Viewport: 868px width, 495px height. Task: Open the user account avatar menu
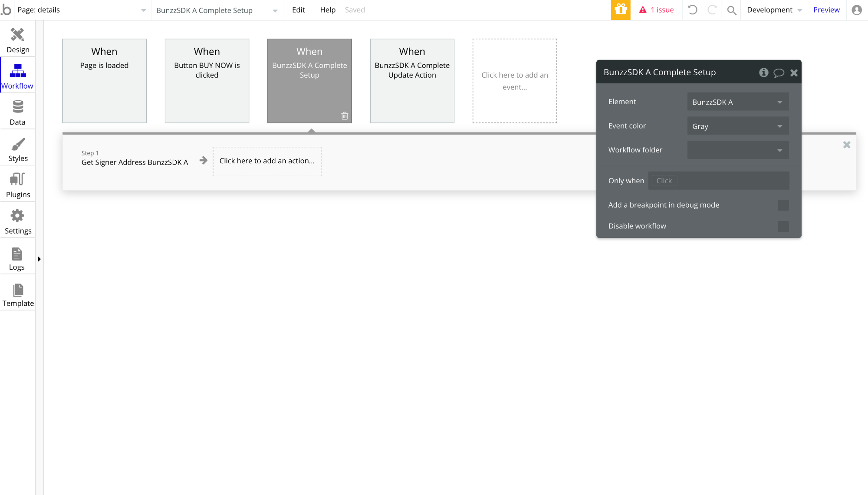pos(857,10)
